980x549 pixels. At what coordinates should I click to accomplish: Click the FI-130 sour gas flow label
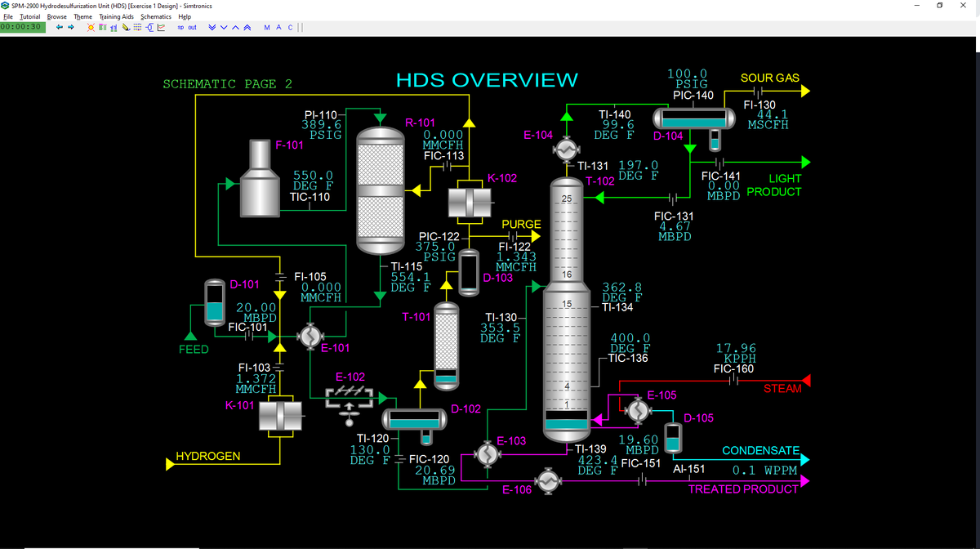click(759, 105)
